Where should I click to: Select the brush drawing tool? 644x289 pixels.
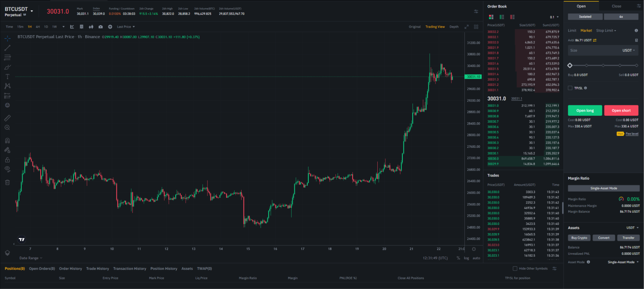[x=7, y=67]
